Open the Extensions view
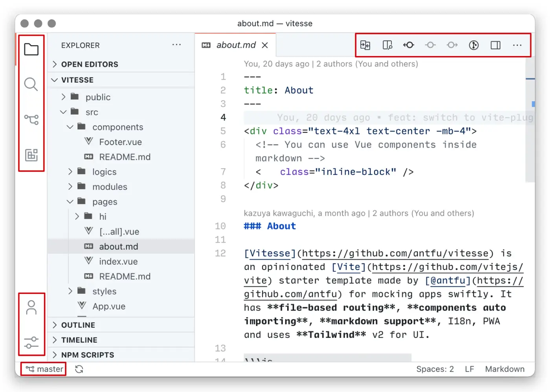550x392 pixels. (x=31, y=155)
